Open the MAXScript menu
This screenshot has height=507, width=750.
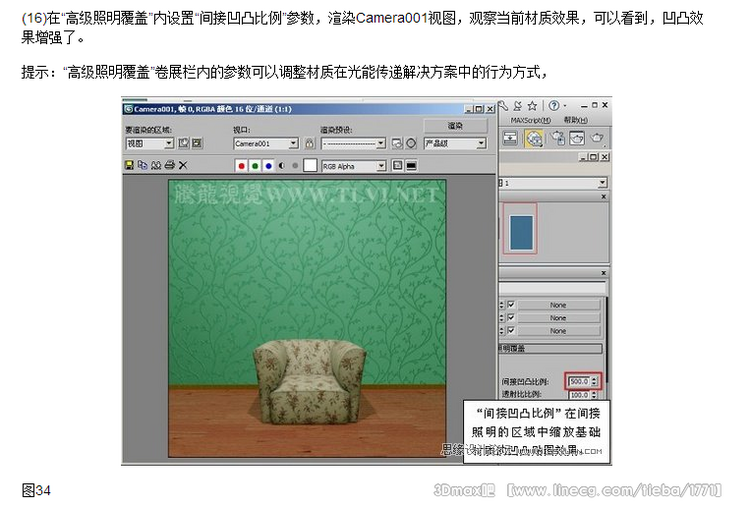coord(530,120)
